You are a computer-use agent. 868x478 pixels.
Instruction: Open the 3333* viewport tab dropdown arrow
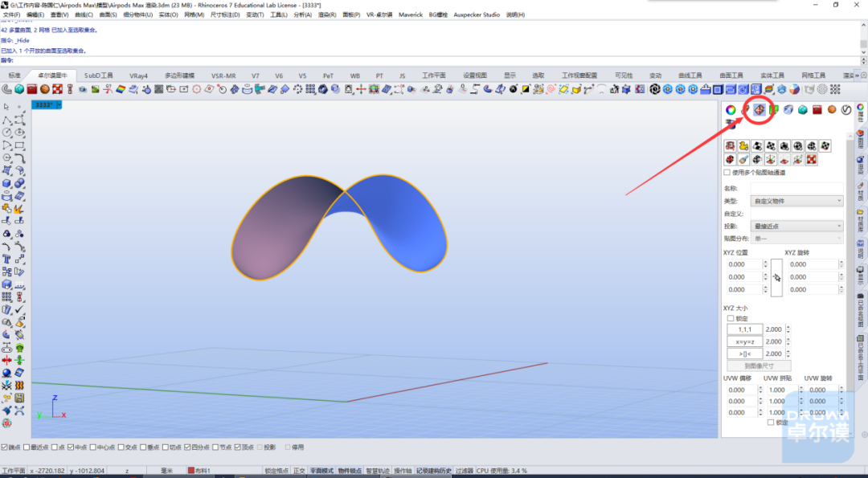pos(59,105)
